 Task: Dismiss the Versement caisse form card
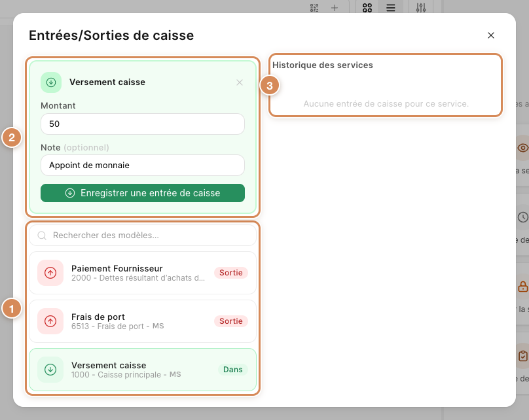[240, 82]
